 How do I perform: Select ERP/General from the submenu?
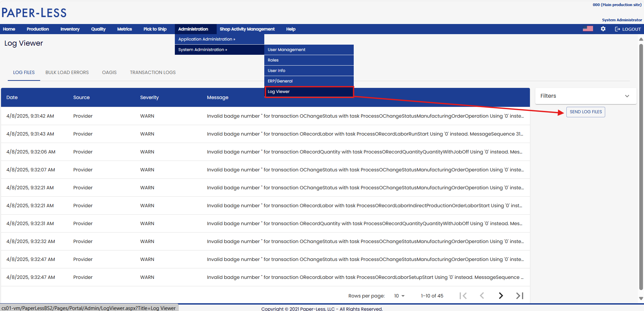pos(309,81)
